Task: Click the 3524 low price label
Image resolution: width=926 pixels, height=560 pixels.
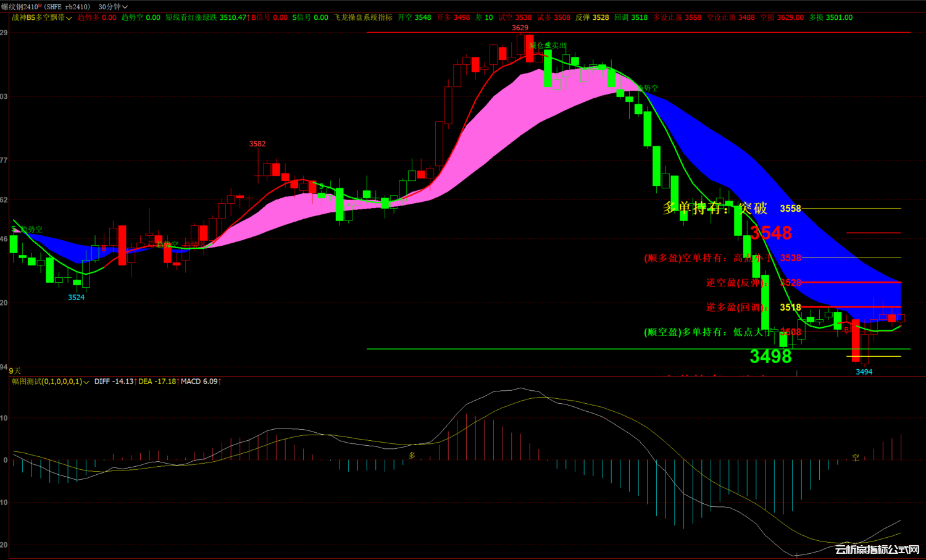Action: [77, 298]
